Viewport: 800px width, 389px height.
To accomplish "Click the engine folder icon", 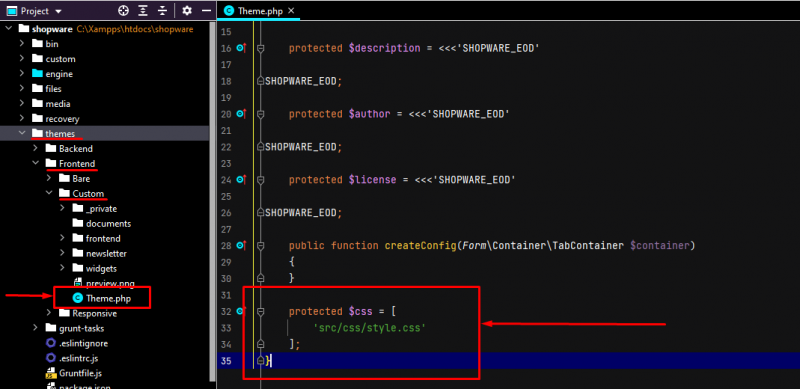I will coord(37,74).
